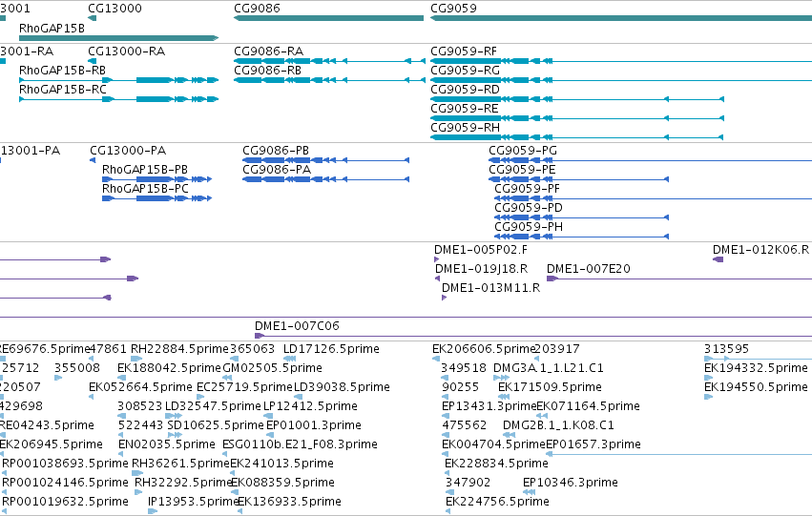Click transcript label CG9059-RH
Viewport: 812px width, 516px height.
(x=465, y=128)
